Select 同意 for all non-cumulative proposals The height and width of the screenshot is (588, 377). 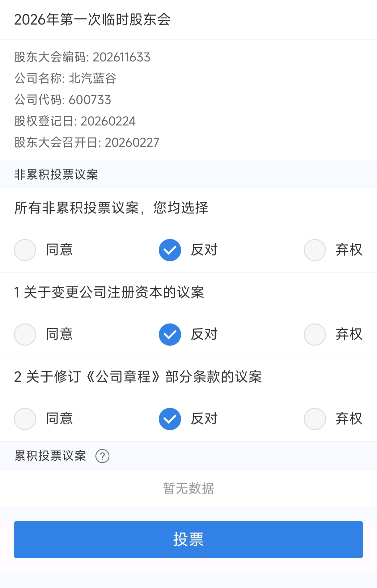click(x=25, y=250)
